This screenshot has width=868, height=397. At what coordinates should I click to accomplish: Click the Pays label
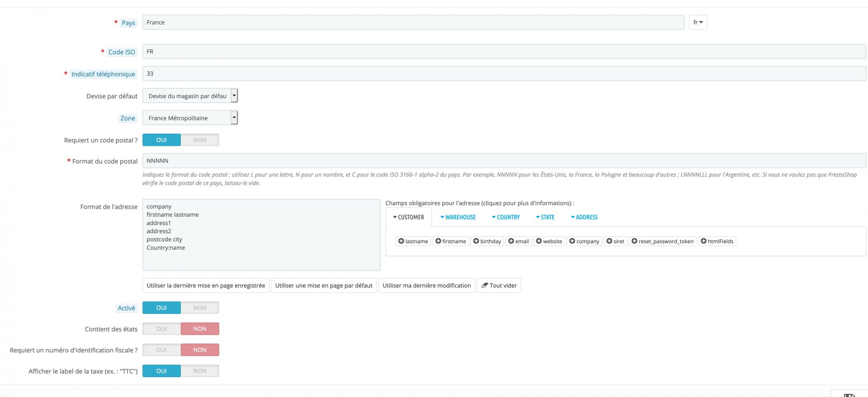[128, 23]
